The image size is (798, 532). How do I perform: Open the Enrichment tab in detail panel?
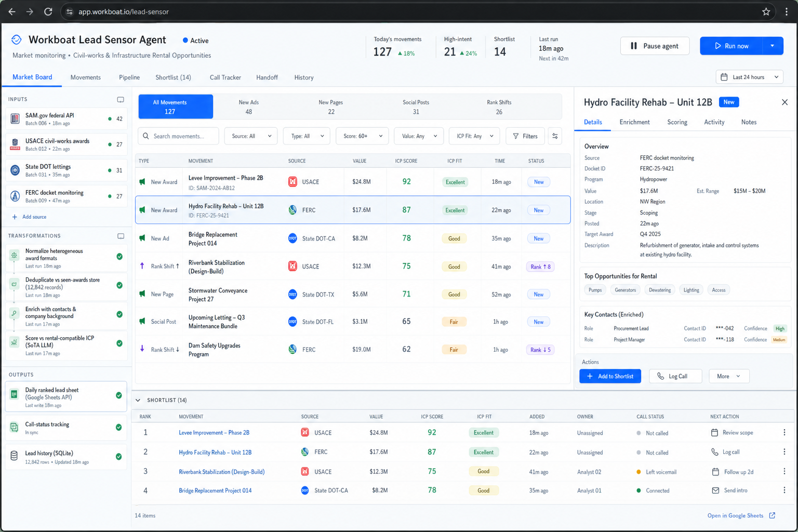tap(634, 122)
